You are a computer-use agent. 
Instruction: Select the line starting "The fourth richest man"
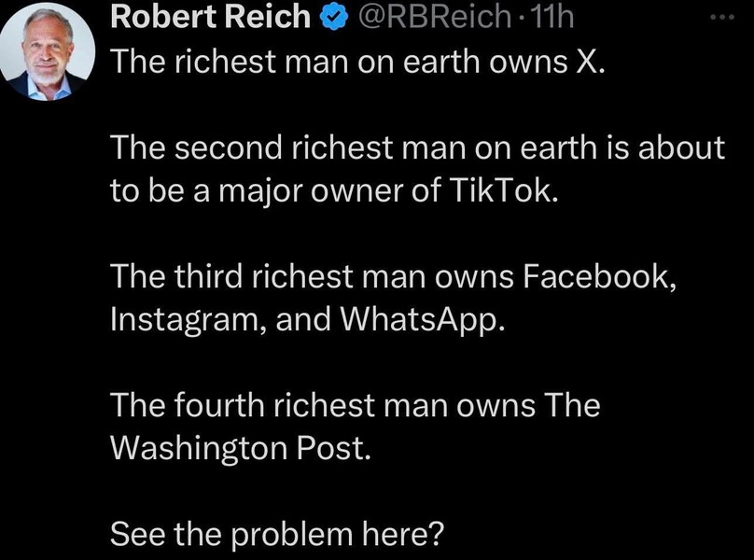[355, 405]
